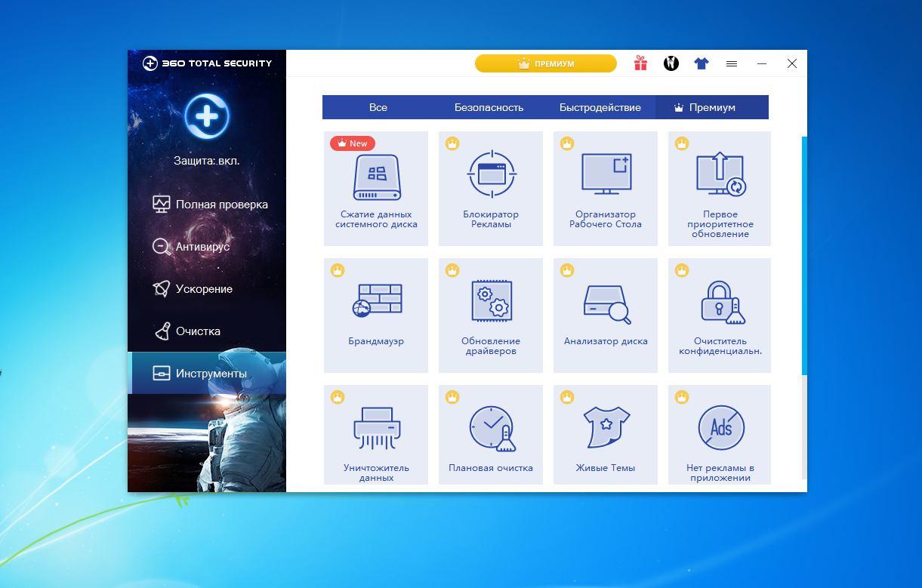Open the Живые Темы themes tool
The height and width of the screenshot is (588, 922).
[606, 435]
